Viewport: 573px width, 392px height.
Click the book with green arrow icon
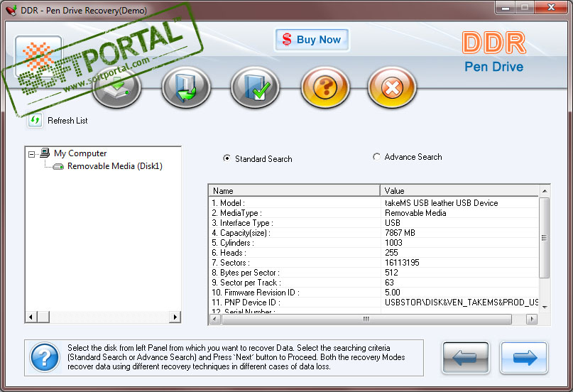pyautogui.click(x=186, y=87)
